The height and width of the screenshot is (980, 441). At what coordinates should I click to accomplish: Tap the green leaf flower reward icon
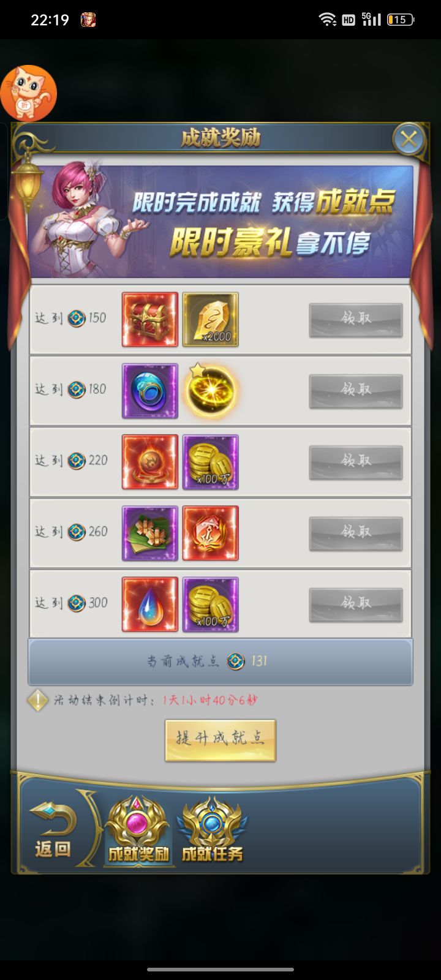click(150, 533)
